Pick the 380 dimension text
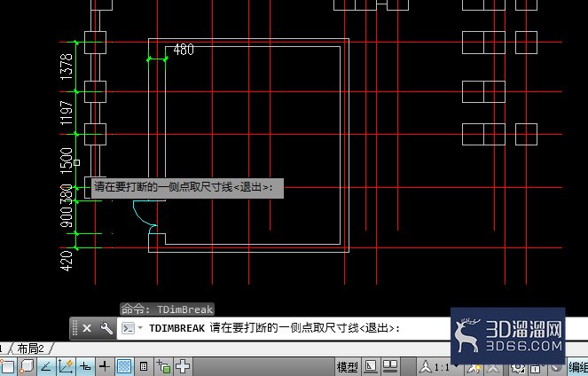588x376 pixels. click(67, 194)
